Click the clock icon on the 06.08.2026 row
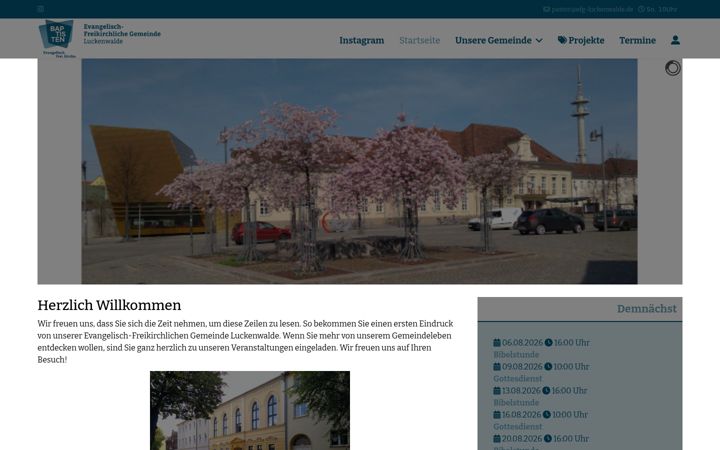This screenshot has height=450, width=720. point(548,343)
